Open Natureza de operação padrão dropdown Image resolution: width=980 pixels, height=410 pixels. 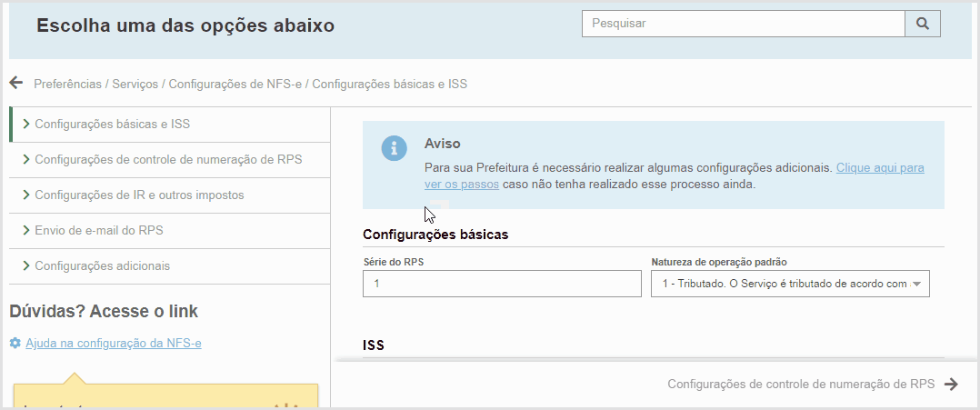790,284
